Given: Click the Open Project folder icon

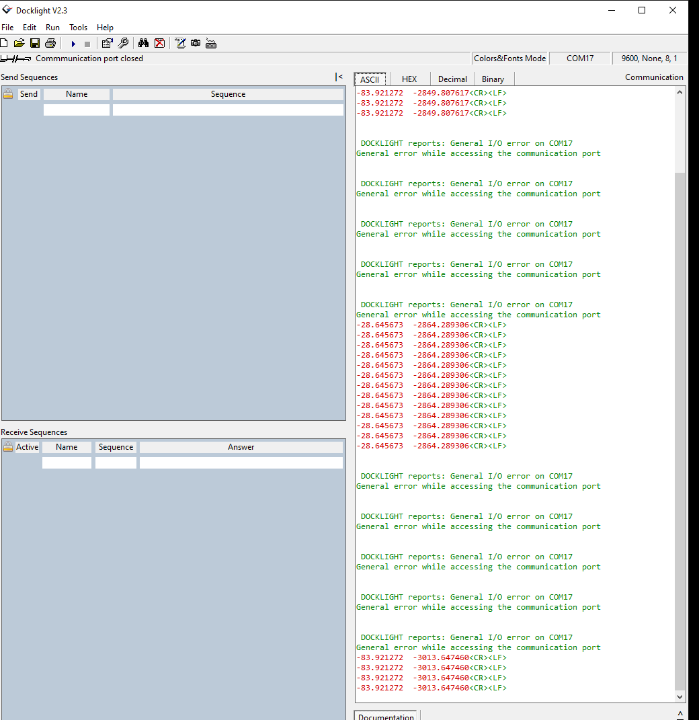Looking at the screenshot, I should (x=19, y=44).
